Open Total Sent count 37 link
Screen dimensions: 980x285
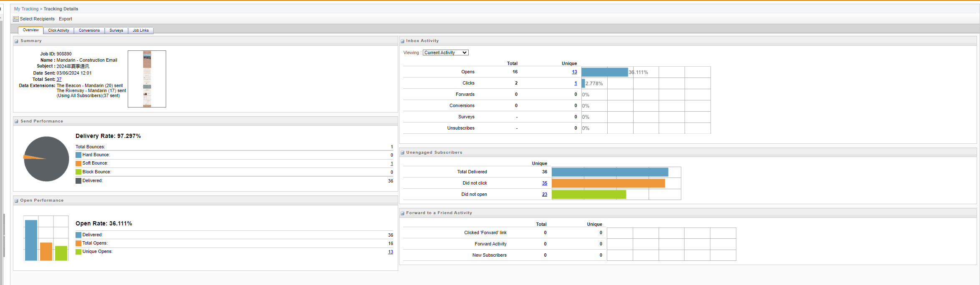(59, 80)
